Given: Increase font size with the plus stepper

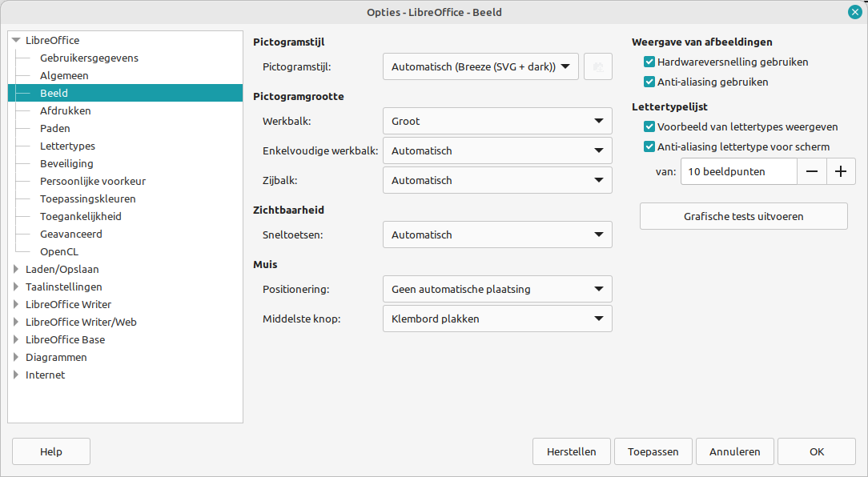Looking at the screenshot, I should click(841, 170).
